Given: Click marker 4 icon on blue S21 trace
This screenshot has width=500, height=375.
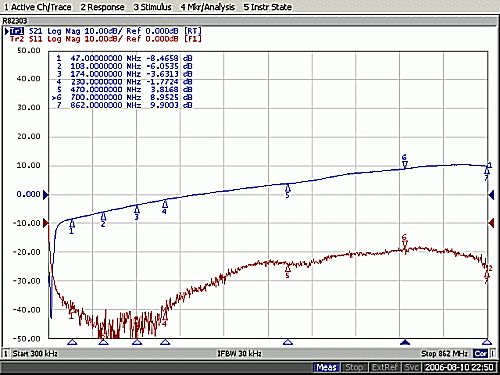Looking at the screenshot, I should tap(165, 207).
